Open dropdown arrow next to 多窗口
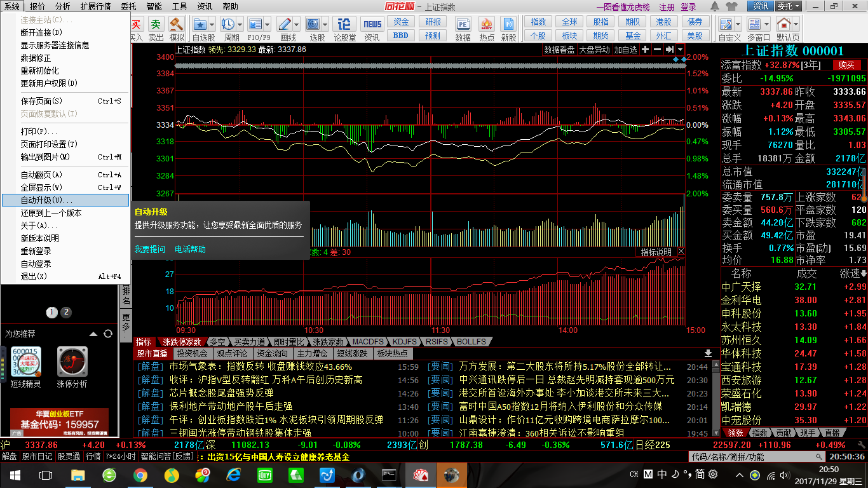The image size is (868, 488). click(767, 25)
